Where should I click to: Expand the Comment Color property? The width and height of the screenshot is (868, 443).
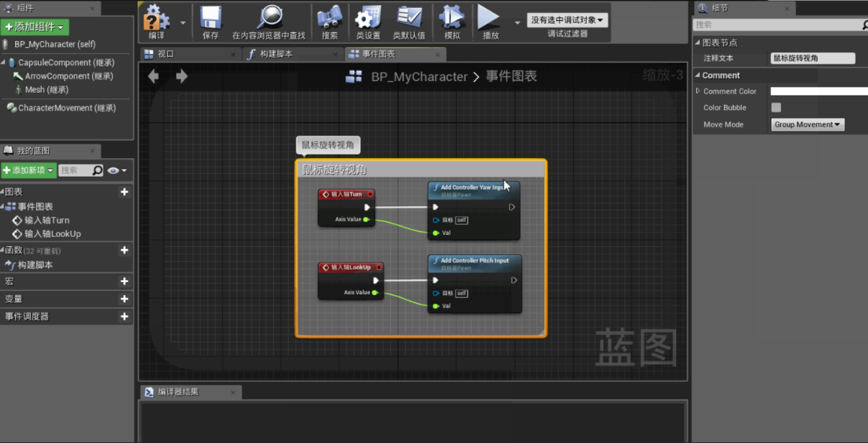coord(698,91)
